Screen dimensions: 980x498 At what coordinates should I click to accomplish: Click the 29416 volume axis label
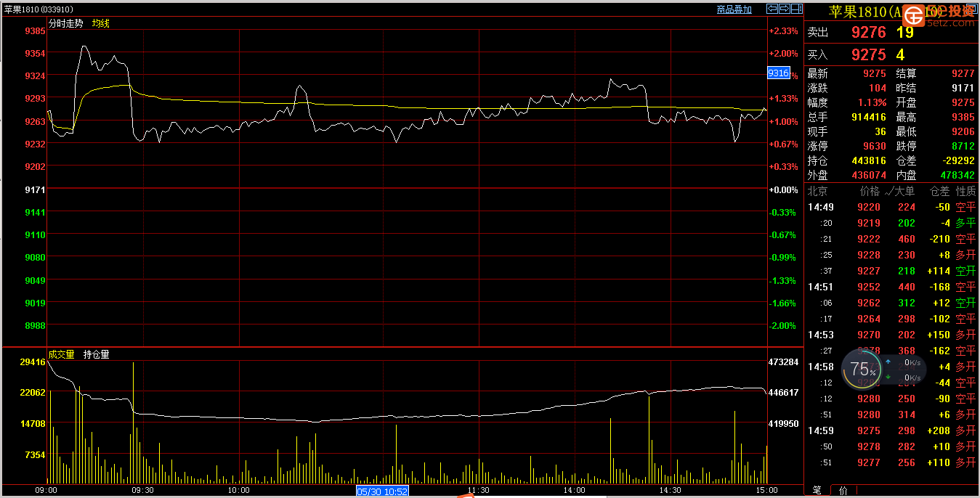pyautogui.click(x=33, y=361)
